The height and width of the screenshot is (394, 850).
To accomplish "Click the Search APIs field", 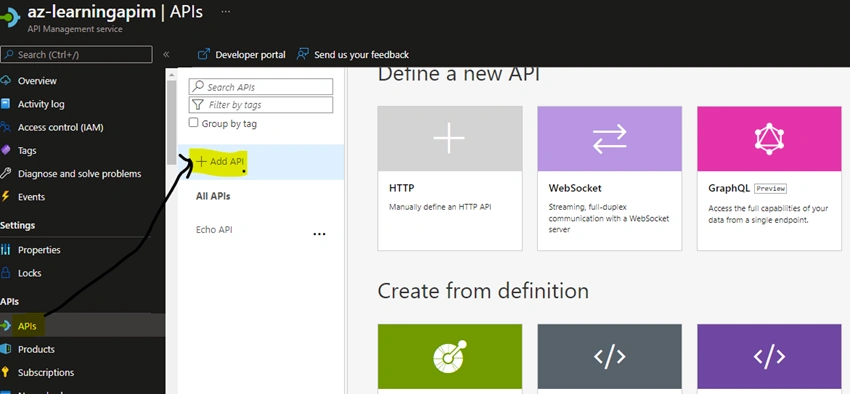I will (261, 87).
